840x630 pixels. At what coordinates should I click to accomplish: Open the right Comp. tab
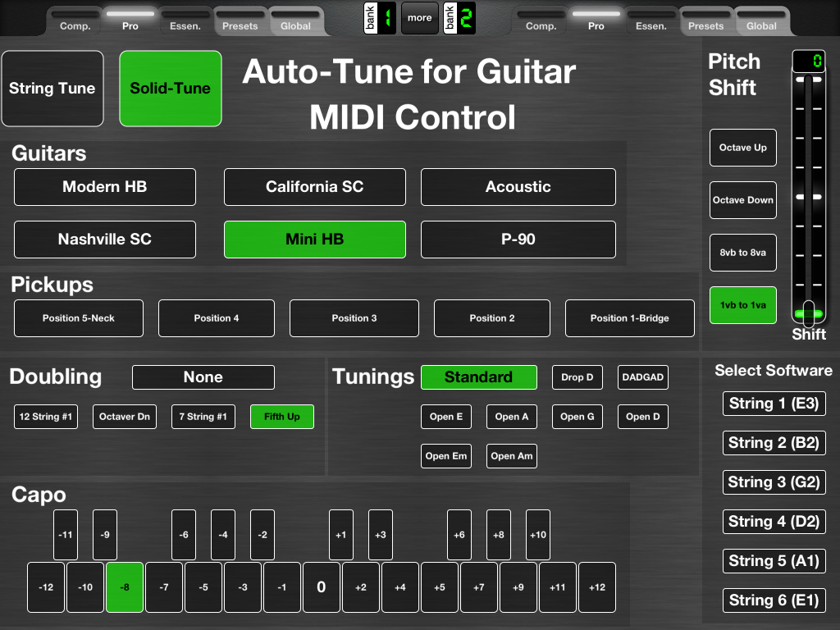point(541,21)
